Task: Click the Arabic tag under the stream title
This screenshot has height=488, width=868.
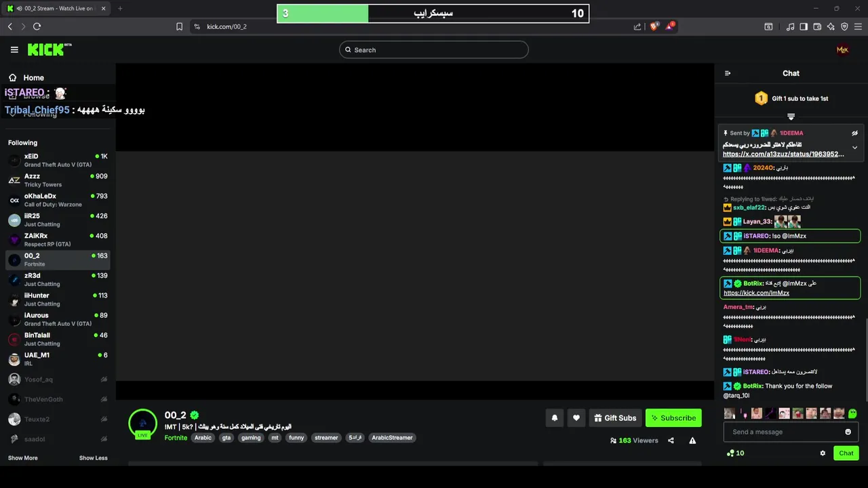Action: (203, 438)
